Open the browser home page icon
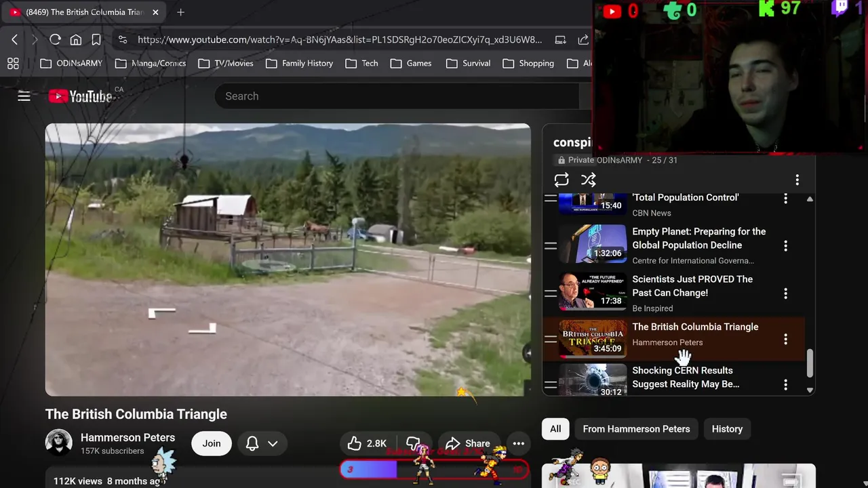 (76, 40)
